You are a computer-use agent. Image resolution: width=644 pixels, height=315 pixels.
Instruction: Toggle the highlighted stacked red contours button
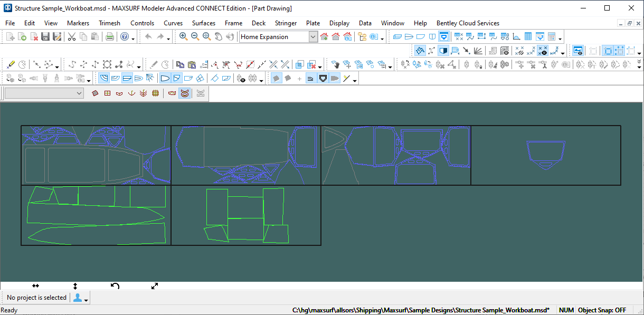184,93
